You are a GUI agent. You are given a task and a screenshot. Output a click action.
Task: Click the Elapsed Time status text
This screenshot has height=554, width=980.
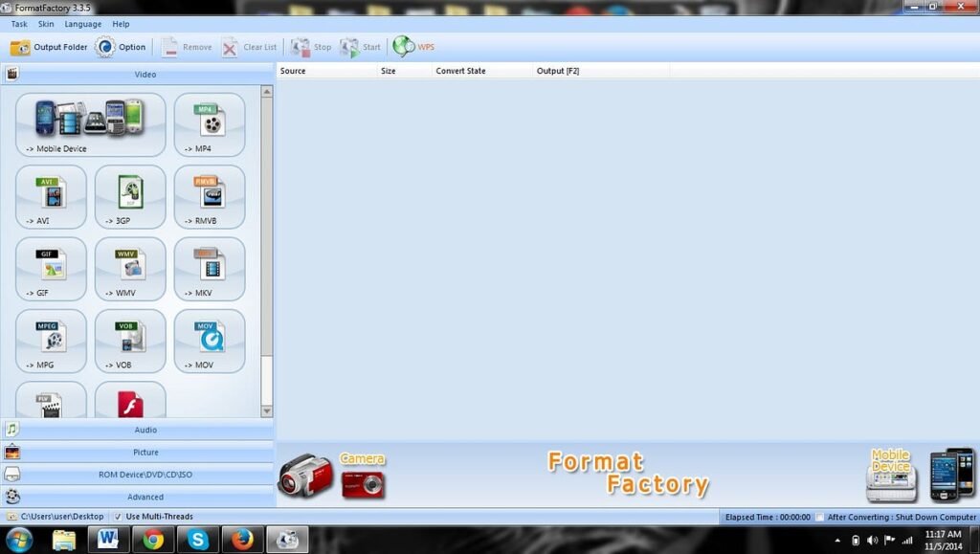[768, 517]
